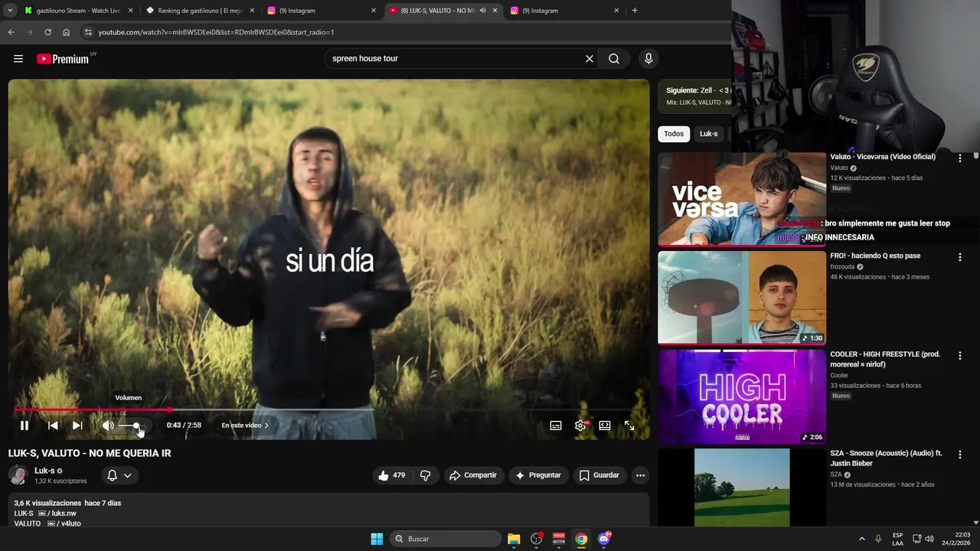The height and width of the screenshot is (551, 980).
Task: Reload the current page
Action: 47,32
